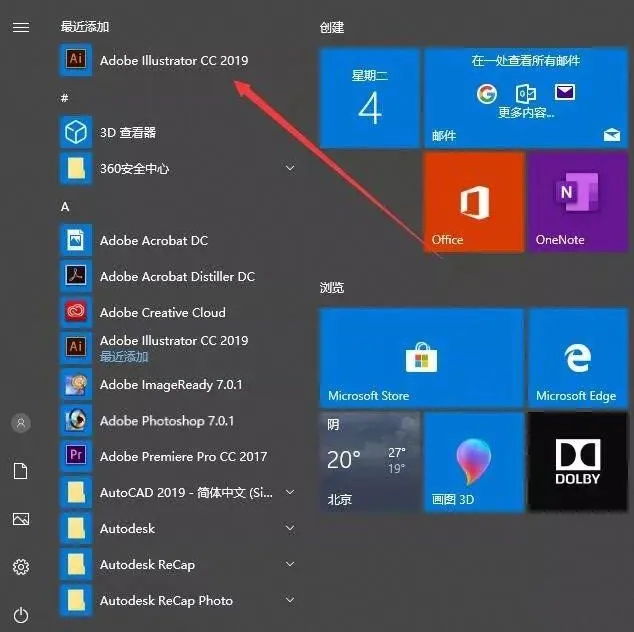This screenshot has height=632, width=634.
Task: Click the Power icon in sidebar
Action: (x=21, y=615)
